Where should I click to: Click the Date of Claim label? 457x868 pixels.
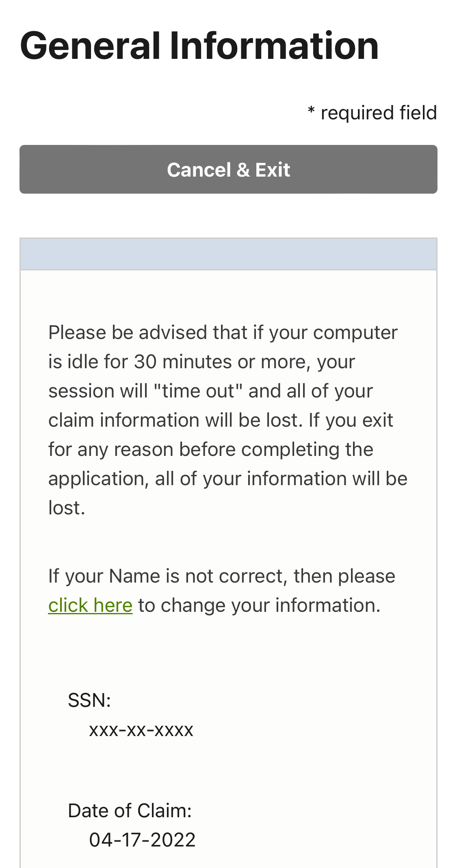pos(130,811)
